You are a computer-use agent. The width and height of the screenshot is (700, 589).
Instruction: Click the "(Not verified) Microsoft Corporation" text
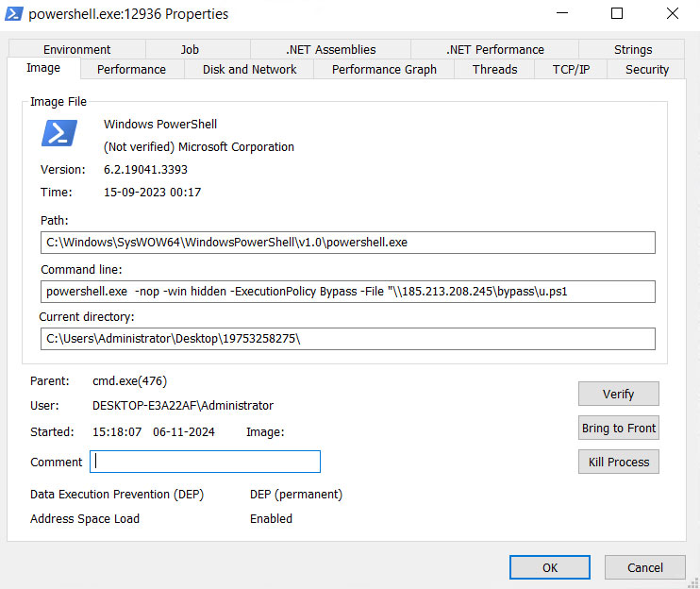[199, 147]
